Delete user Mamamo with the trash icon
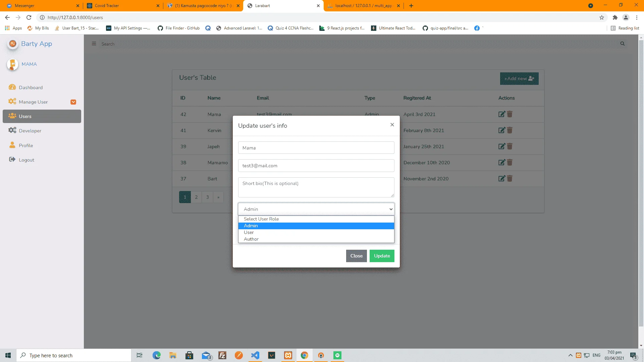This screenshot has width=644, height=362. click(x=509, y=163)
